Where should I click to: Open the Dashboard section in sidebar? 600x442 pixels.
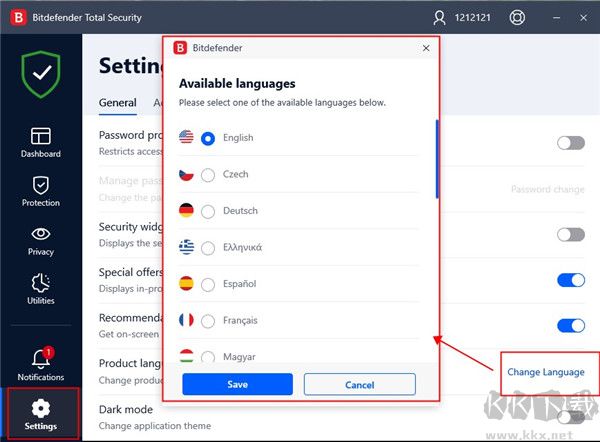tap(41, 142)
